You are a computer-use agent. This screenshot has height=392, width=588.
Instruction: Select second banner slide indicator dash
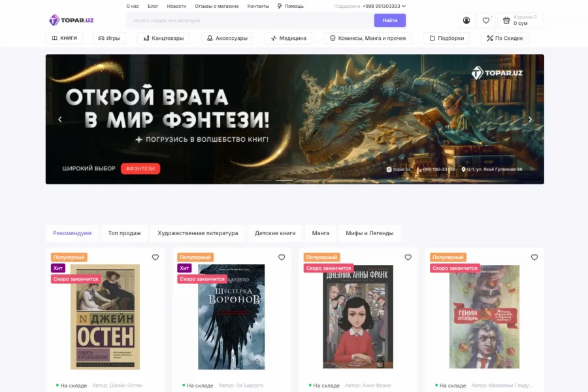click(x=284, y=180)
